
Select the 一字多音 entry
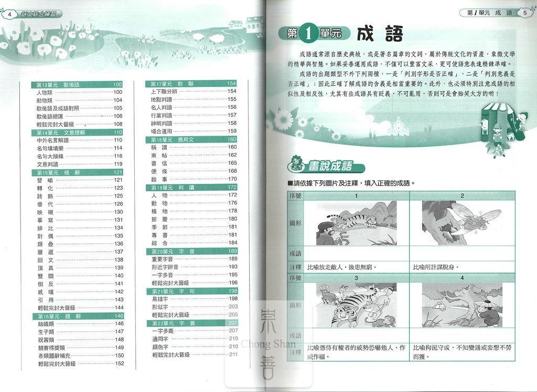pos(194,275)
